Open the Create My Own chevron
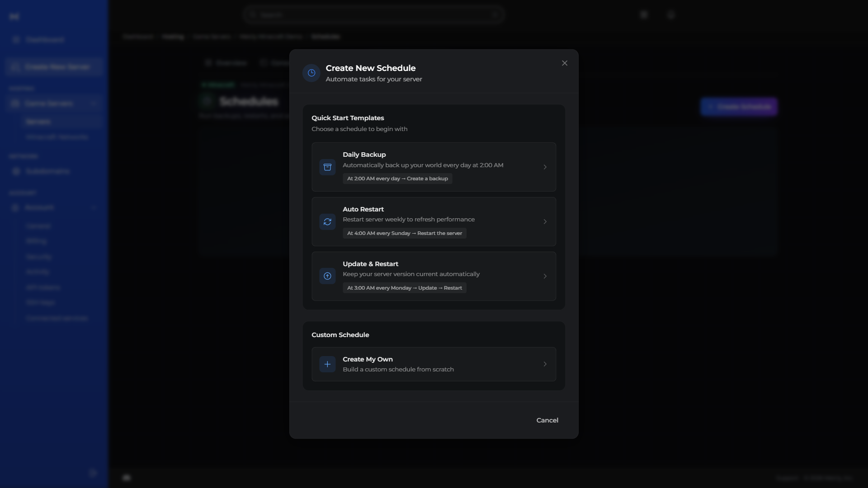868x488 pixels. click(545, 364)
